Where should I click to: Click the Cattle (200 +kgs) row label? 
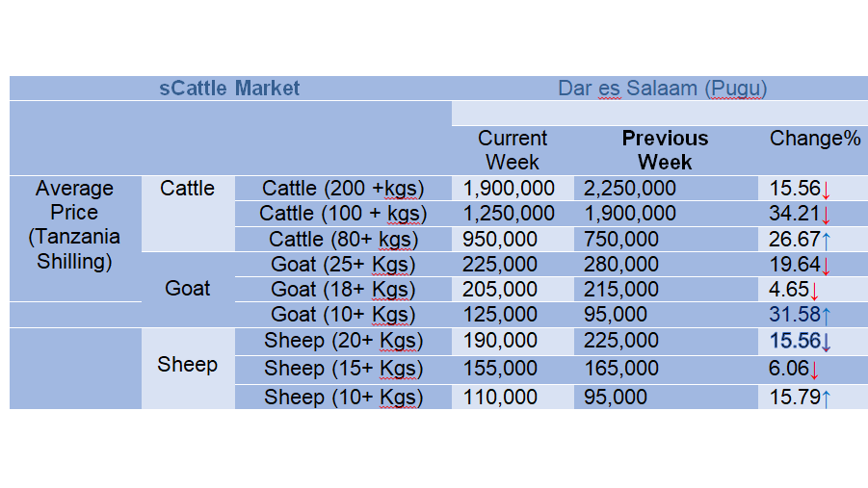343,188
